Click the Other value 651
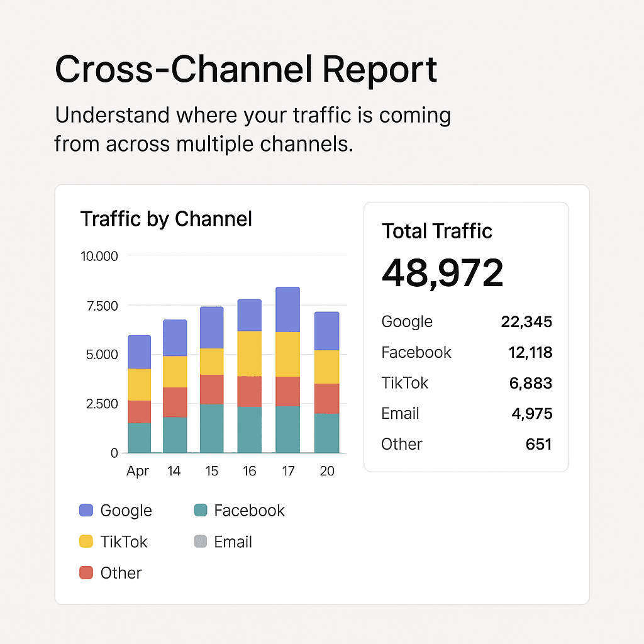 [538, 445]
